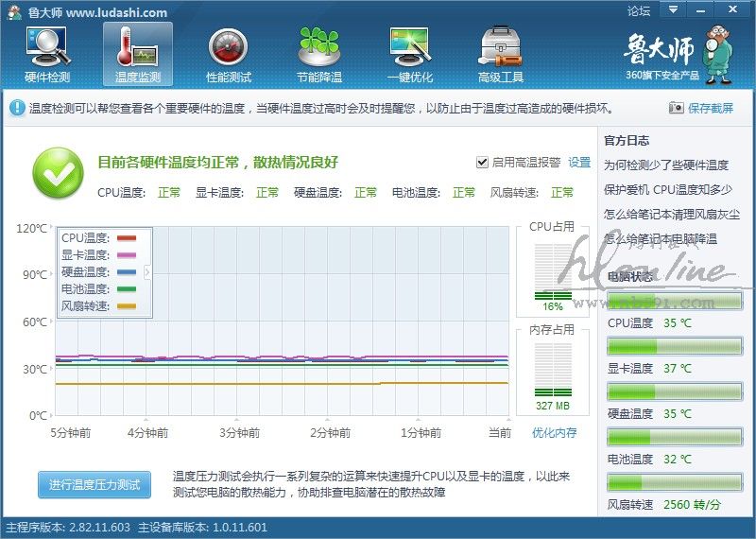The image size is (756, 539).
Task: Toggle the 启用高温报警 checkbox
Action: (482, 163)
